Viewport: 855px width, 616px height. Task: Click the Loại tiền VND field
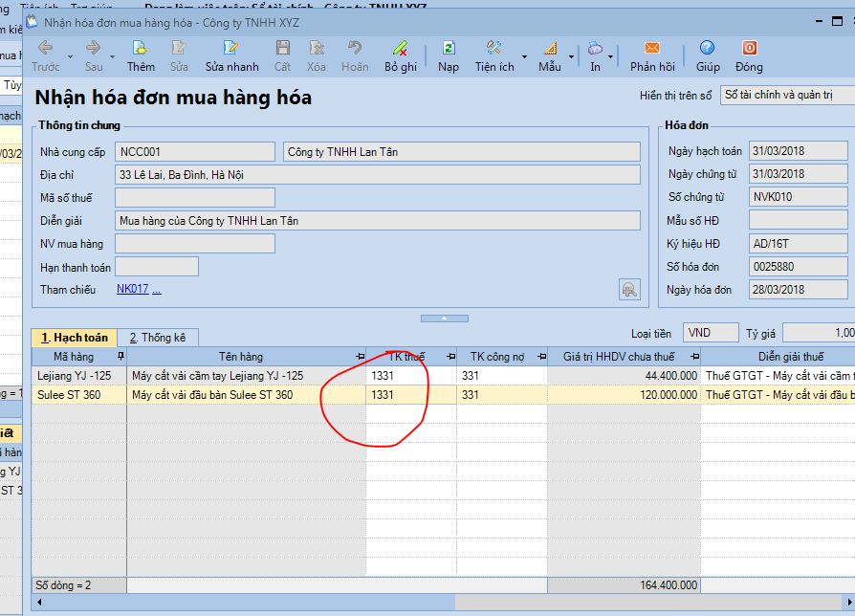711,333
